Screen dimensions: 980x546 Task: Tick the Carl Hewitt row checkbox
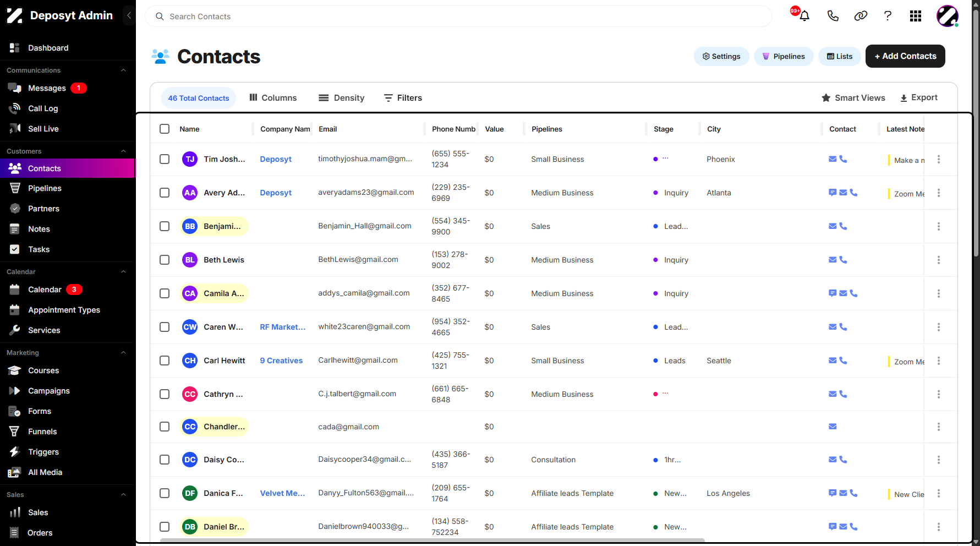coord(165,361)
